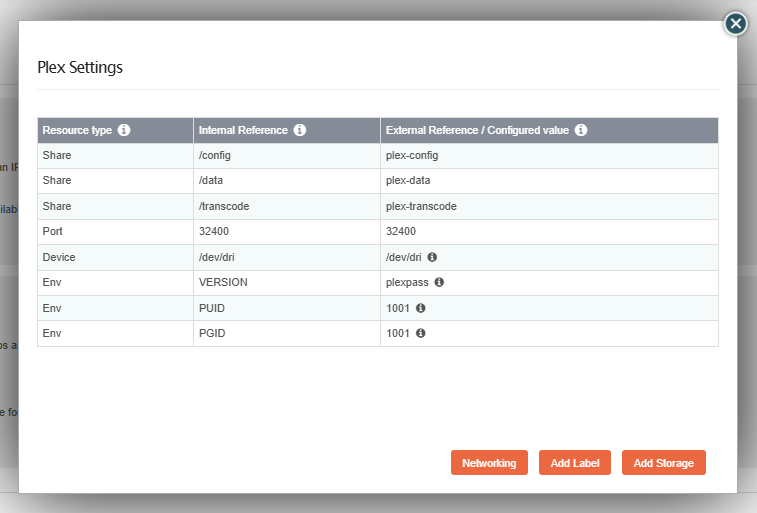Select the Device resource type cell
The width and height of the screenshot is (757, 513).
coord(58,257)
